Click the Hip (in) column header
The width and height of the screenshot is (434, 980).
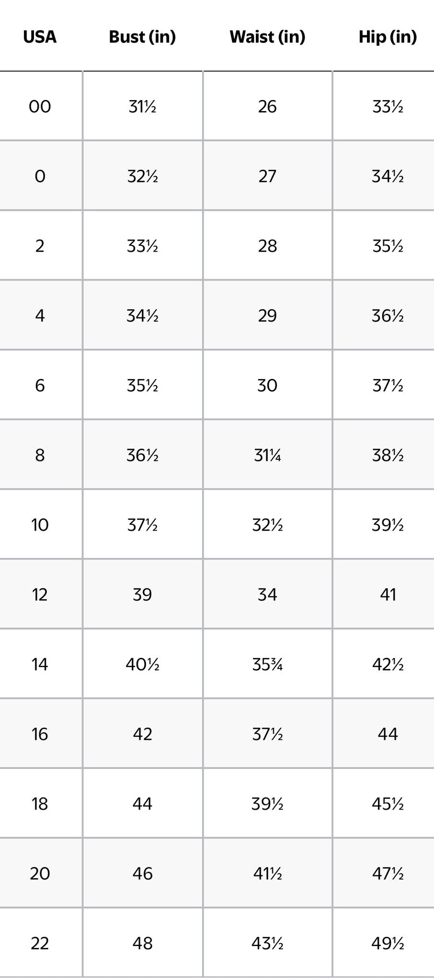[388, 37]
